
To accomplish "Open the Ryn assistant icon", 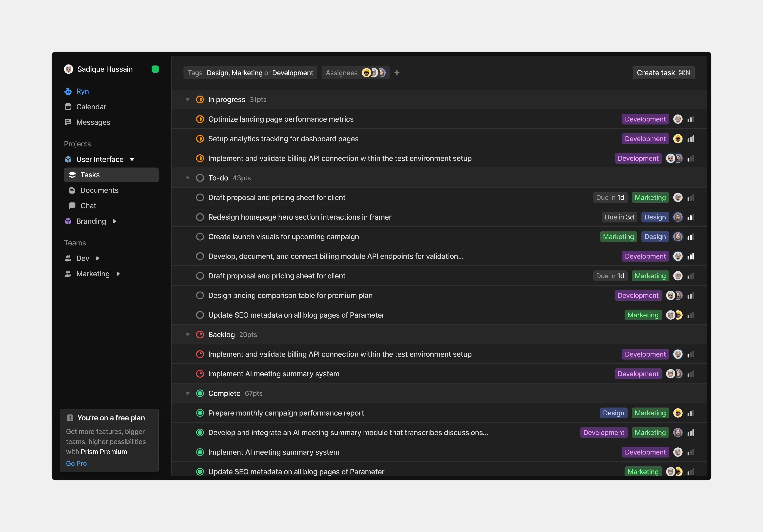I will (x=68, y=91).
